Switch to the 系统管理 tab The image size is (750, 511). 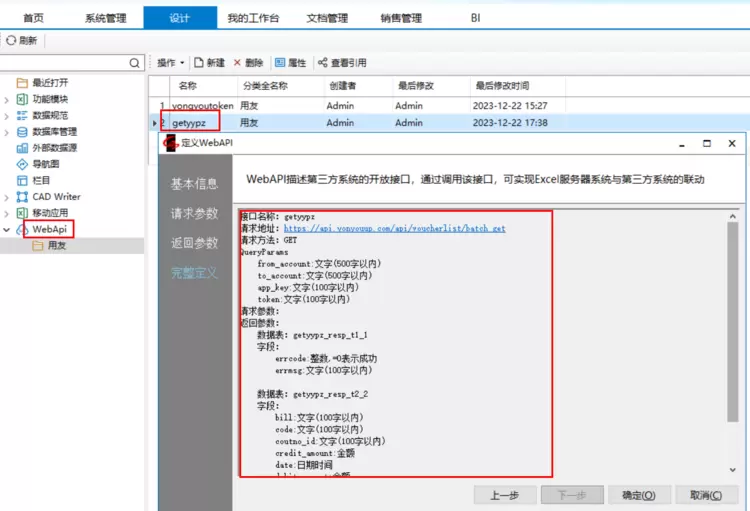106,18
